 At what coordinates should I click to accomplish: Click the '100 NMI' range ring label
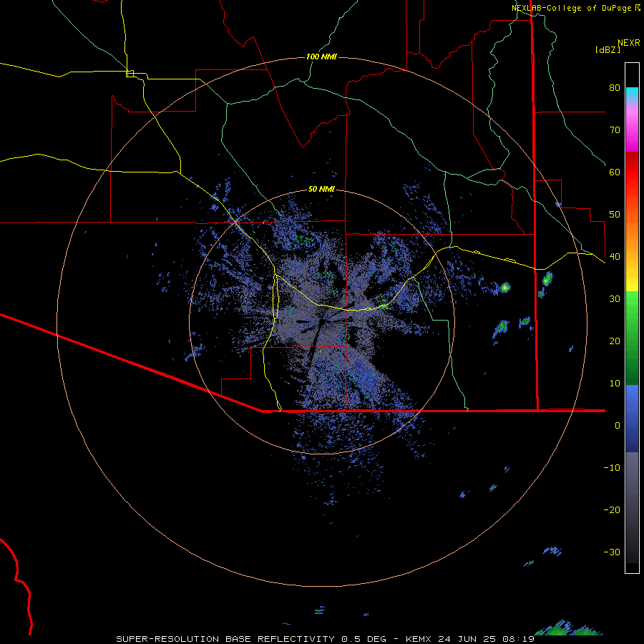(x=321, y=57)
